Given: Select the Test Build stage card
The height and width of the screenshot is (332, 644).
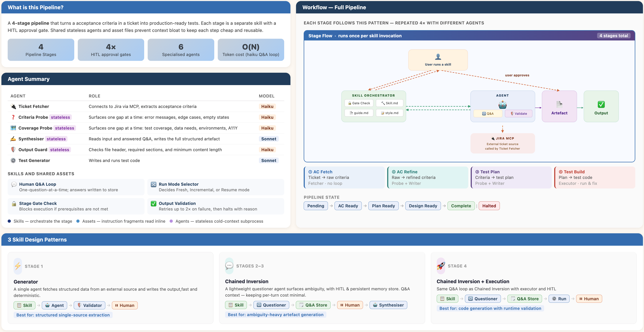Looking at the screenshot, I should pos(594,178).
